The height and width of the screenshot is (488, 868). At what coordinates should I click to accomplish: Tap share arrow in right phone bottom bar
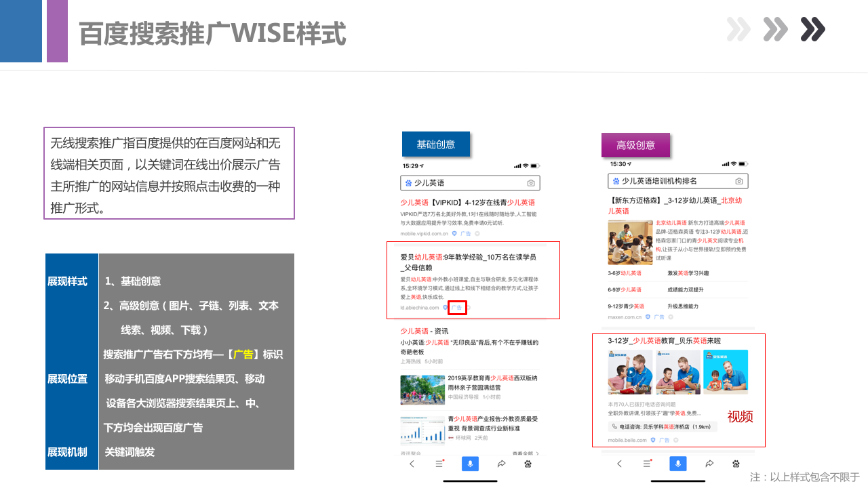click(709, 464)
